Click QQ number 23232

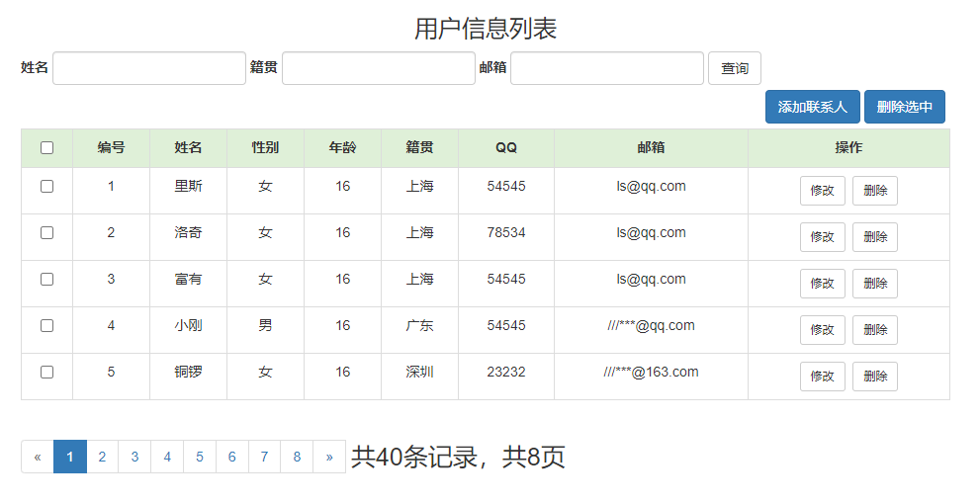coord(506,372)
